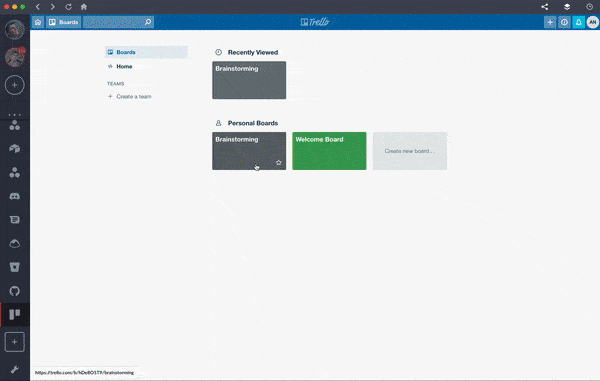
Task: Open the notifications bell icon
Action: point(578,22)
